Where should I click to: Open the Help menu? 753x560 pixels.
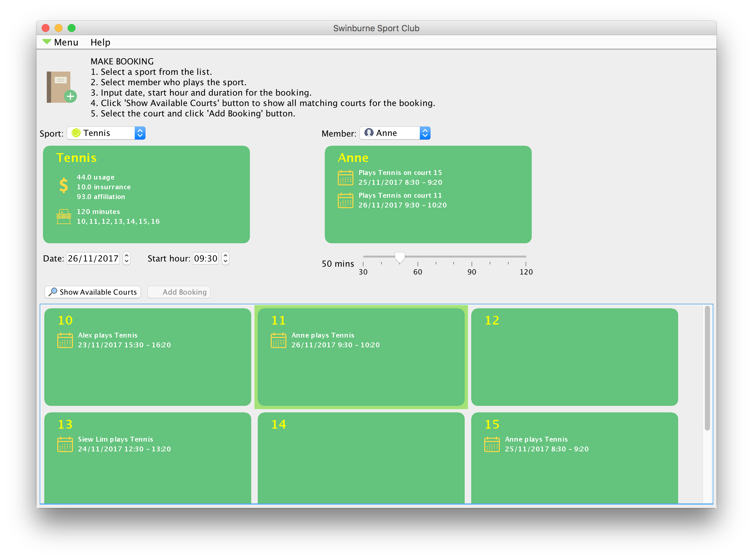point(101,42)
